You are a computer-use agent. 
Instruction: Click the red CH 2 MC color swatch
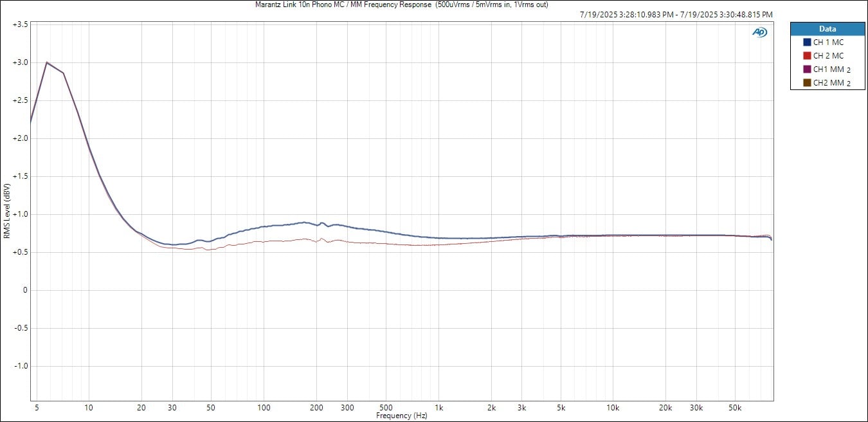pyautogui.click(x=807, y=56)
